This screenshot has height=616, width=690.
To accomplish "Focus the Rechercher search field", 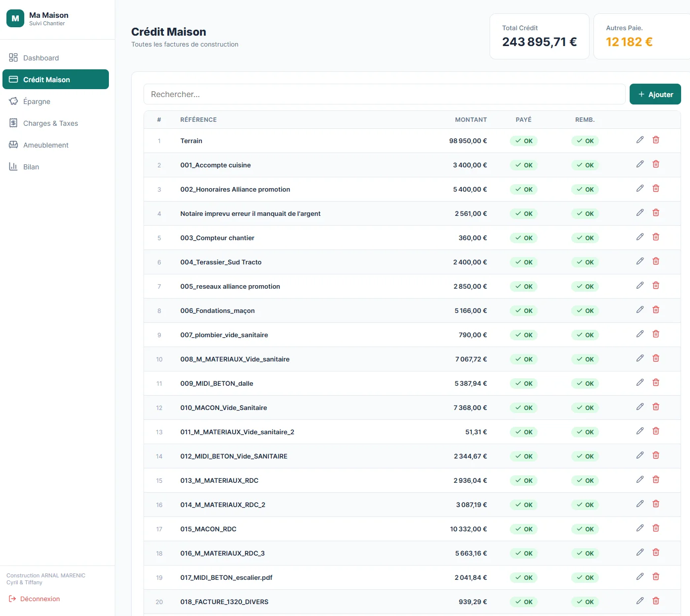I will [384, 94].
